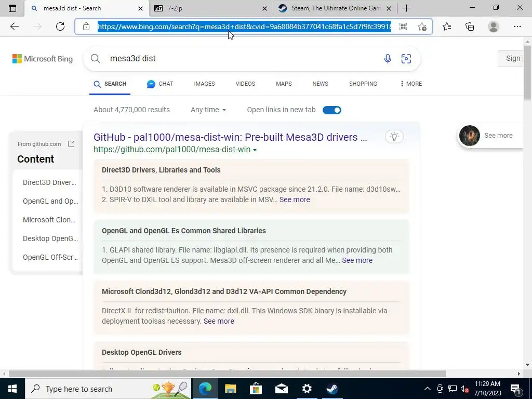
Task: Jump to Microsoft Clon... in Content sidebar
Action: coord(49,220)
